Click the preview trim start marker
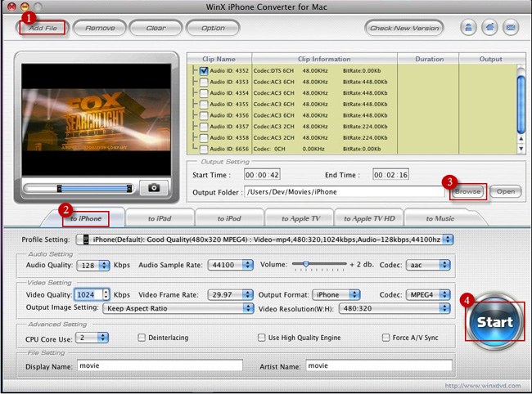The height and width of the screenshot is (394, 532). (60, 188)
